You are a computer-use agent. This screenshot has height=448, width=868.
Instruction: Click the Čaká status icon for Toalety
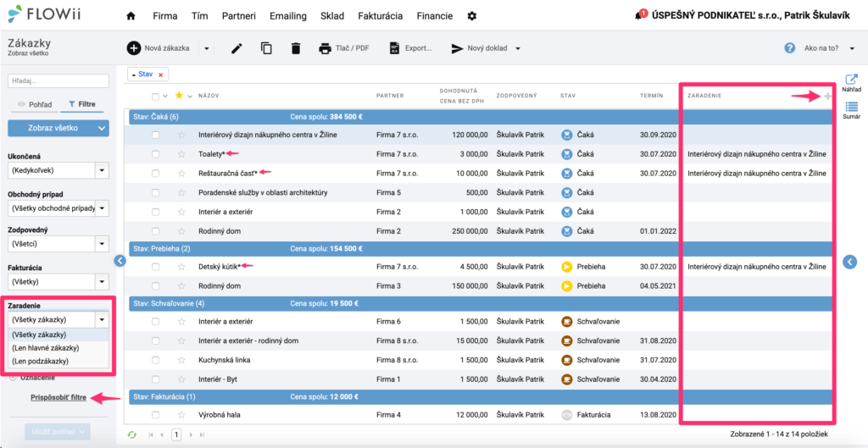[566, 154]
